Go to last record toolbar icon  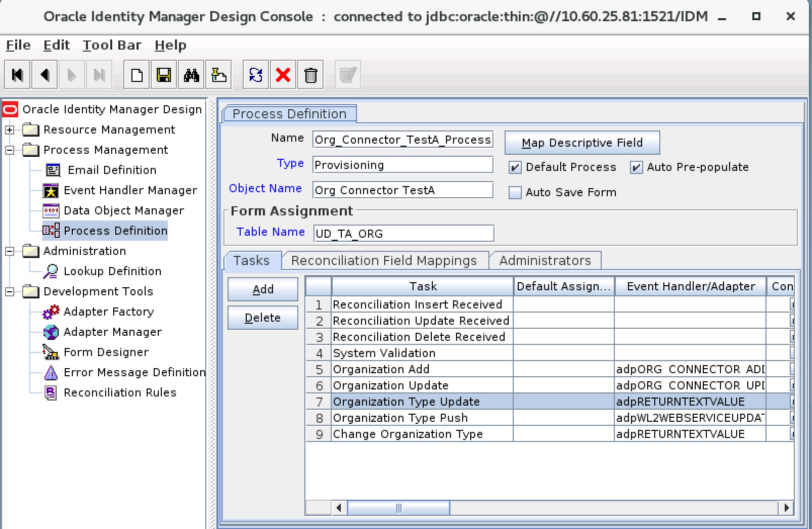[x=100, y=75]
